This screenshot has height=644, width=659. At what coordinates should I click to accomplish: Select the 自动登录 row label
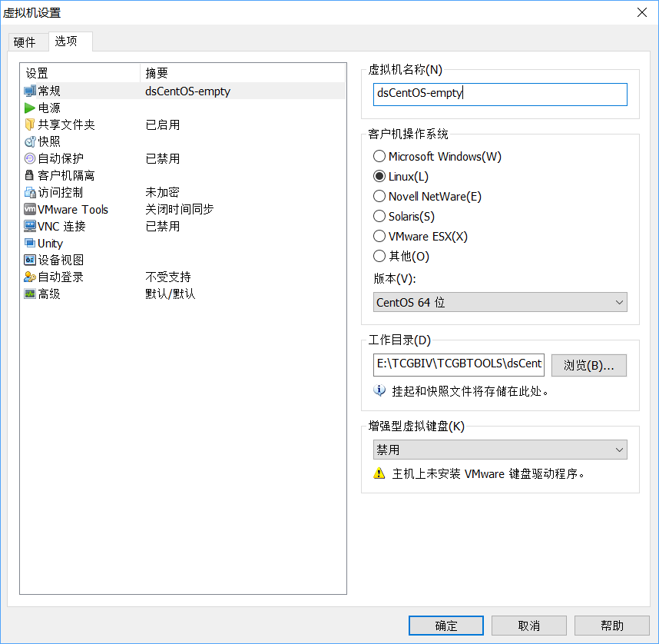tap(61, 277)
